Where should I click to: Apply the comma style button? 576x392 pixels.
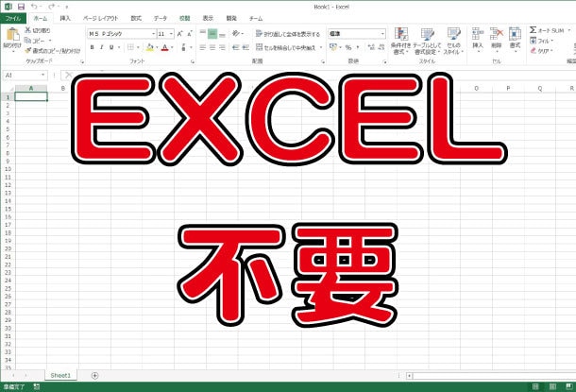pos(358,47)
